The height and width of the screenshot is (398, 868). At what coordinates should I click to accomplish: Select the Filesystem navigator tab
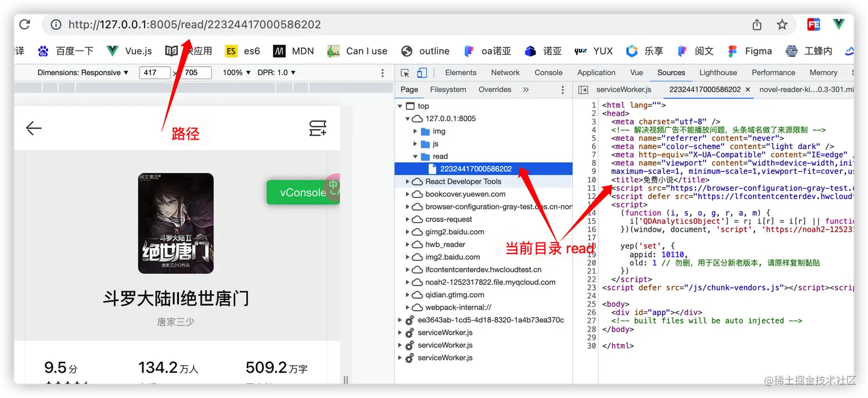tap(448, 89)
